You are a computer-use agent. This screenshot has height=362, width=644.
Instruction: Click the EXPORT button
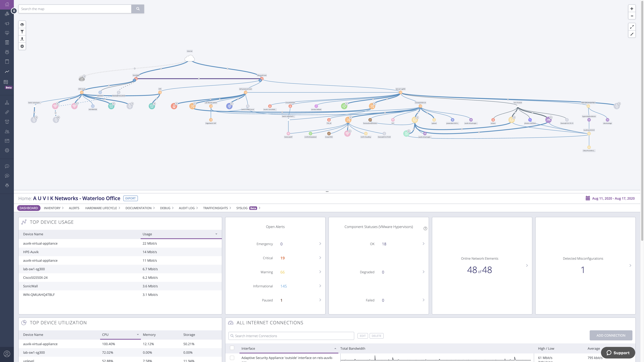[x=130, y=198]
